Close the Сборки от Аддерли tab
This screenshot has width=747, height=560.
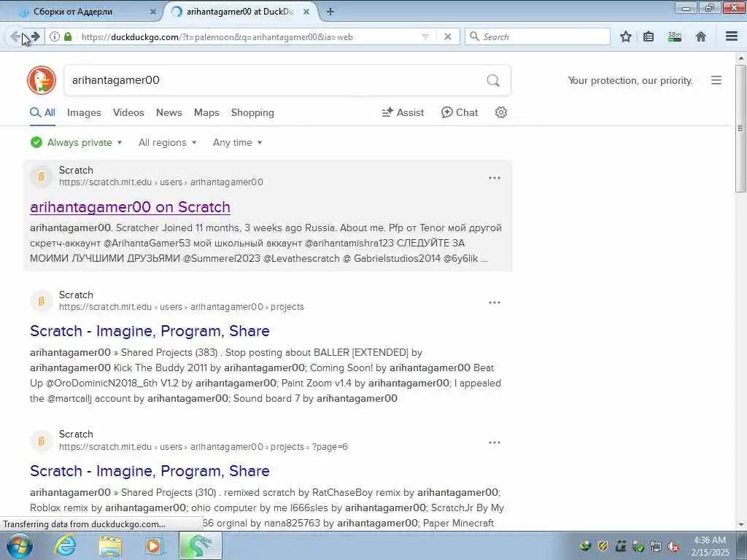pyautogui.click(x=153, y=12)
